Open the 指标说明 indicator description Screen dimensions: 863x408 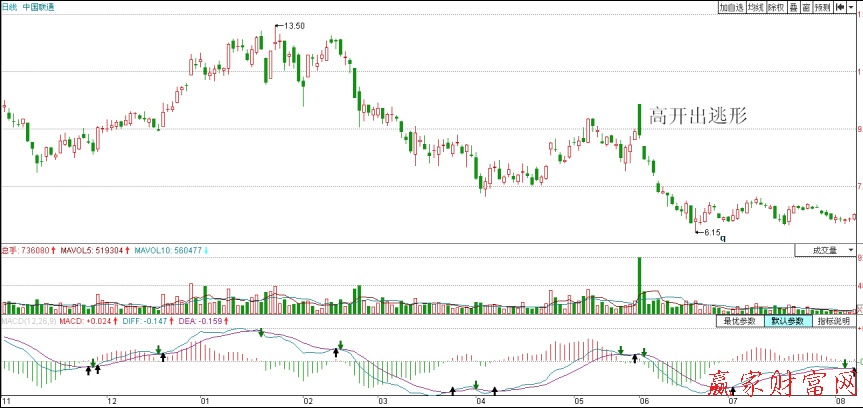[x=834, y=321]
